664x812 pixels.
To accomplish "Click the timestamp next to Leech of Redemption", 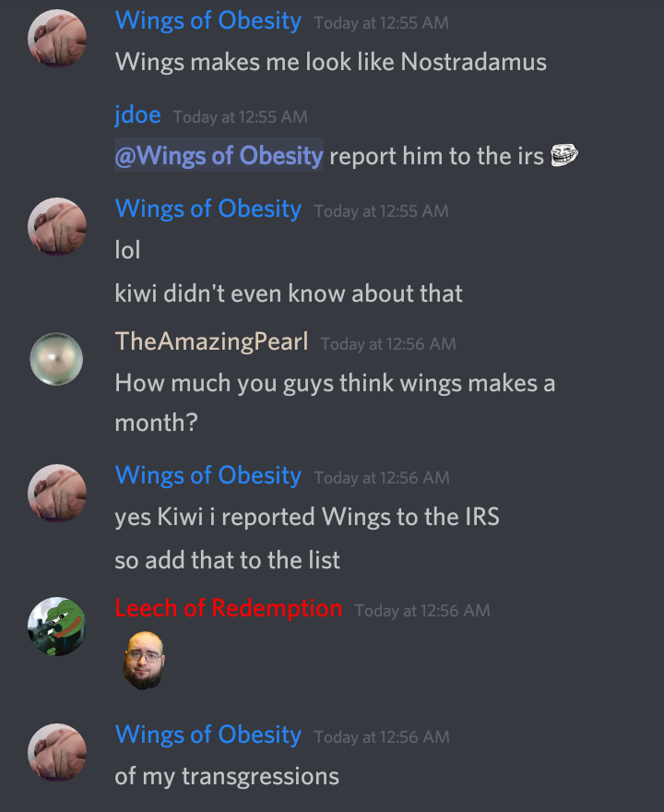I will (422, 611).
